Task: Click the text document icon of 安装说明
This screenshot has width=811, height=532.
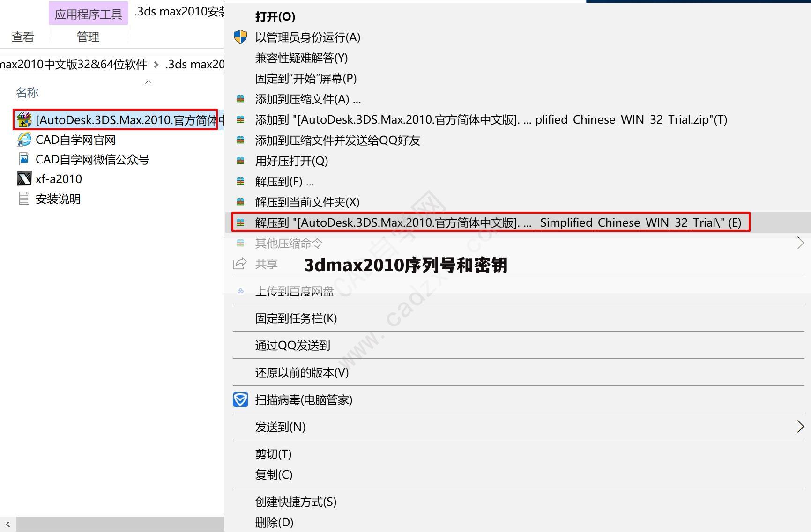Action: (24, 199)
